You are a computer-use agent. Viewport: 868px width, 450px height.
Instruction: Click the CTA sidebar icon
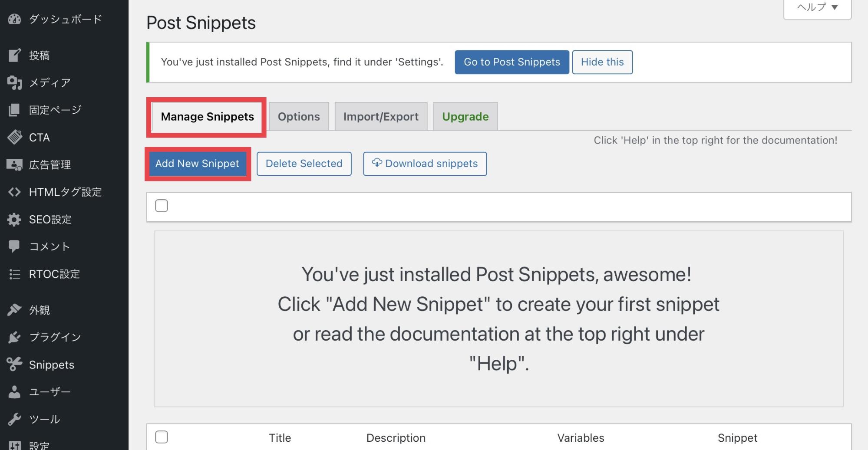coord(14,137)
